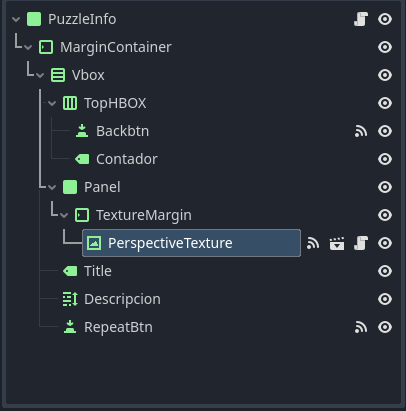The height and width of the screenshot is (411, 406).
Task: Toggle visibility of the Title node
Action: (x=385, y=271)
